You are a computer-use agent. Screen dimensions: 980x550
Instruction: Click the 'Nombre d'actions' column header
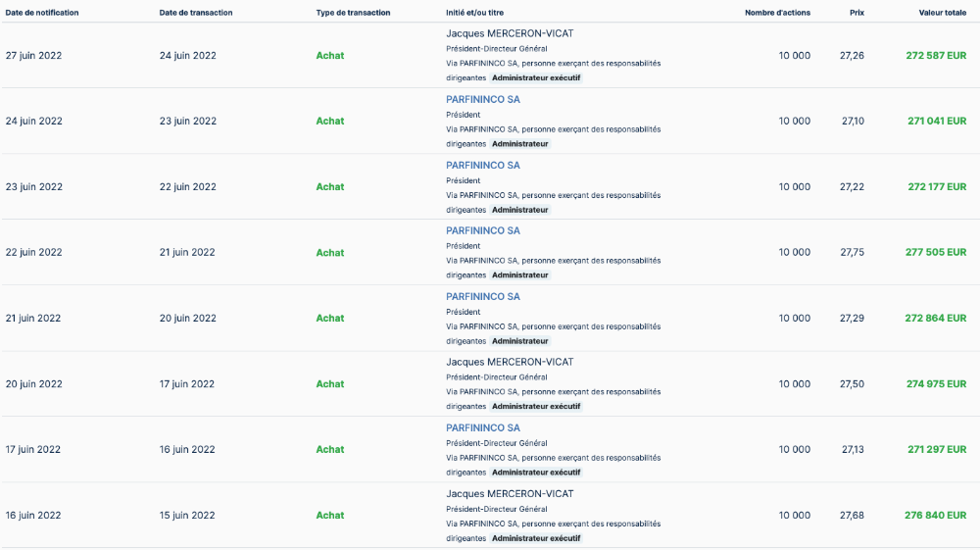[777, 13]
